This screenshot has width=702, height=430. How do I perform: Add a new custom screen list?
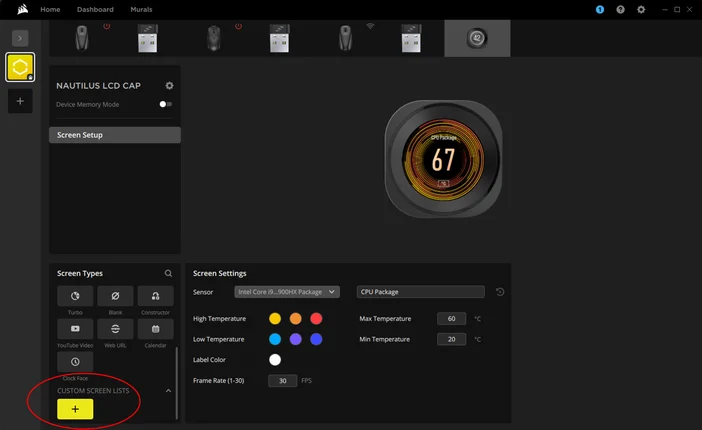point(75,409)
